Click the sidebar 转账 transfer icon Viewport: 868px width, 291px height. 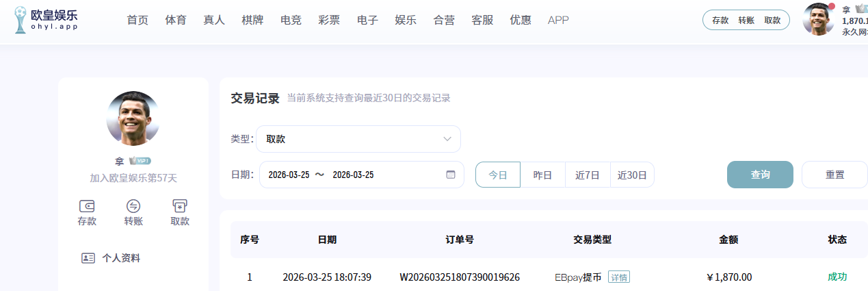(x=133, y=206)
